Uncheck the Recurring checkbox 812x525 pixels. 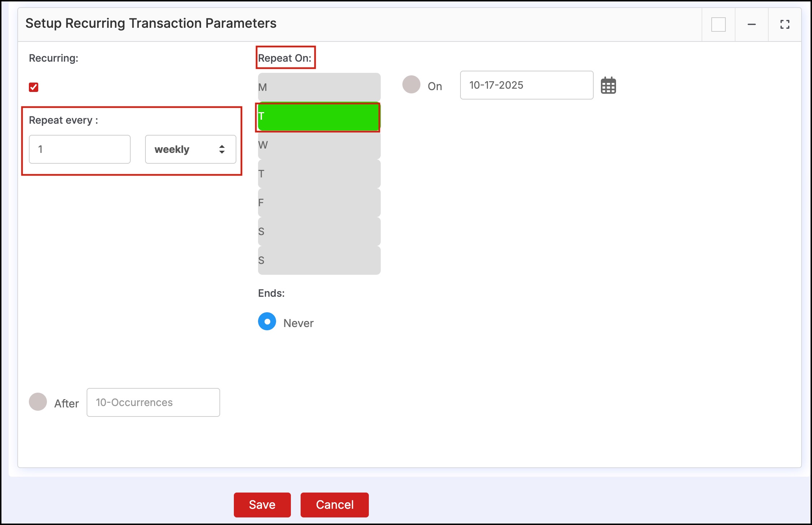(34, 87)
